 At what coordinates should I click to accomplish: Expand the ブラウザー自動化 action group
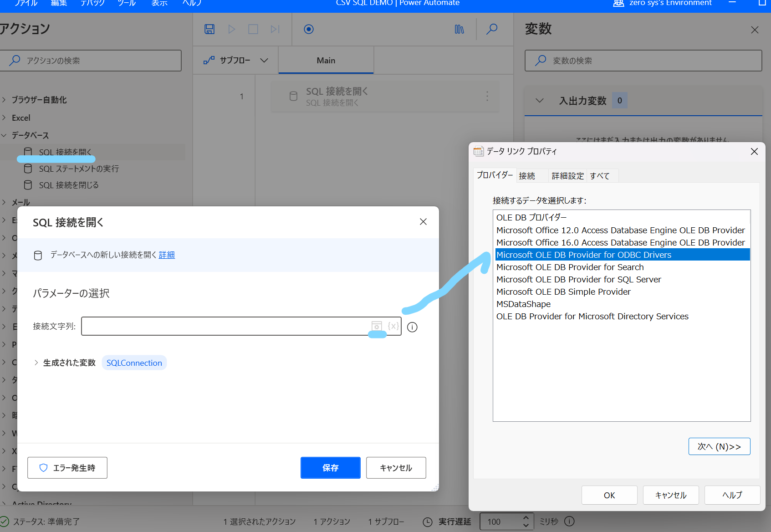[x=4, y=100]
